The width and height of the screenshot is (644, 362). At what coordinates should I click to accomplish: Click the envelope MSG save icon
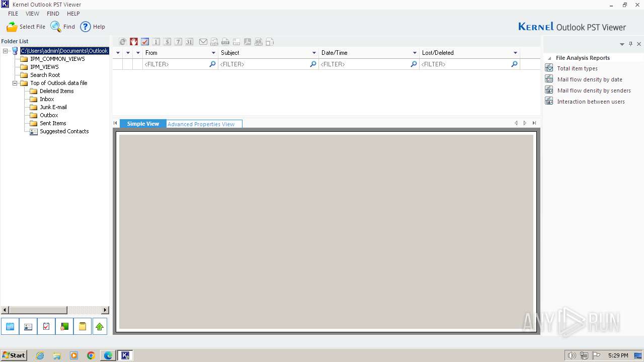[203, 42]
